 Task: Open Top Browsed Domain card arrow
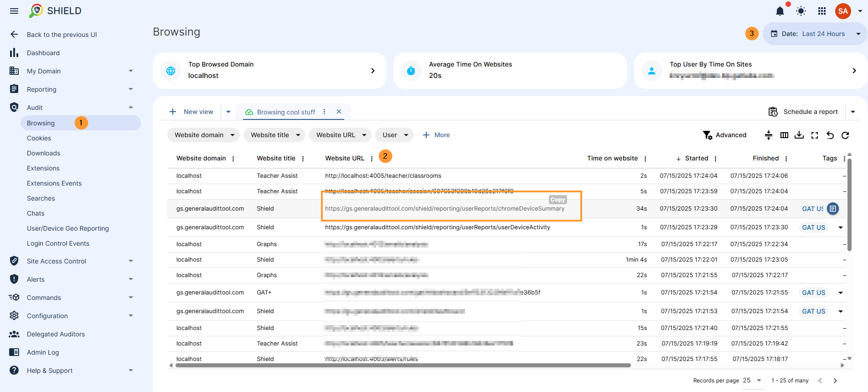(x=373, y=71)
